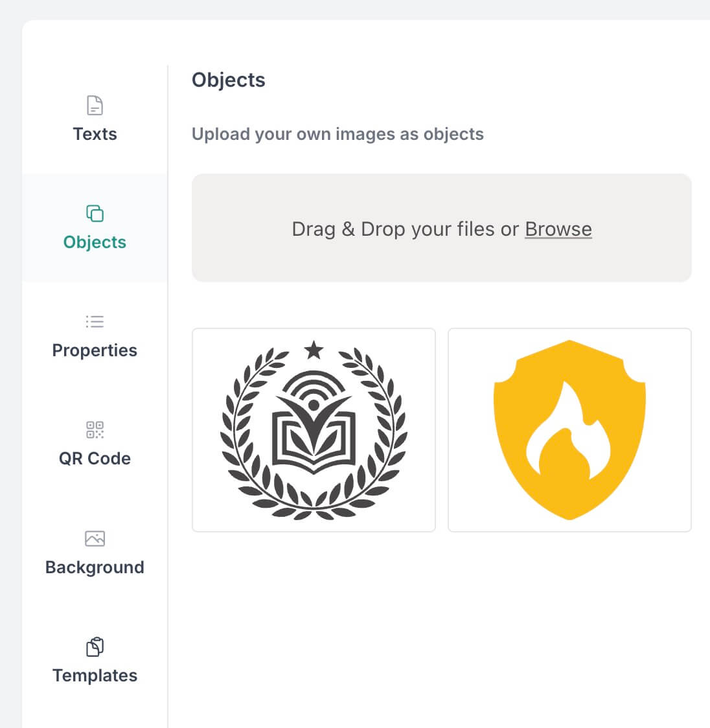Click the star atop the laurel emblem
710x728 pixels.
pyautogui.click(x=314, y=350)
